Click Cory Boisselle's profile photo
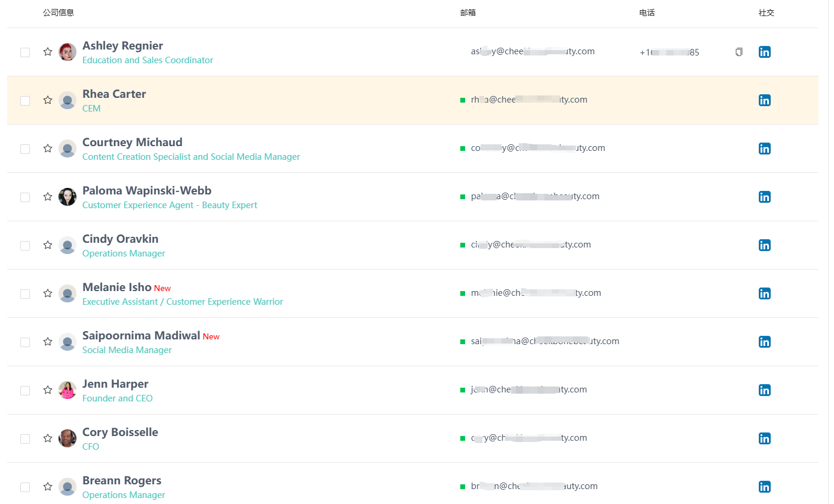The height and width of the screenshot is (504, 834). (x=67, y=438)
